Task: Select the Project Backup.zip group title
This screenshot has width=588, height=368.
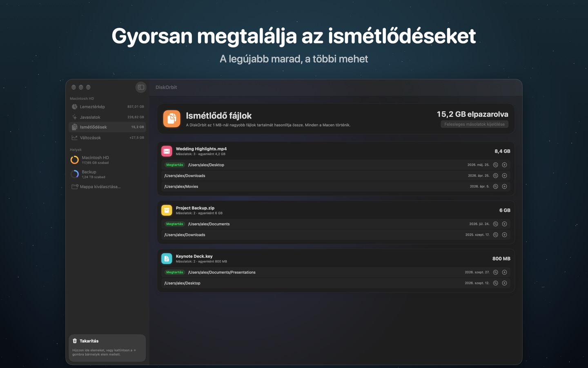Action: [x=195, y=208]
